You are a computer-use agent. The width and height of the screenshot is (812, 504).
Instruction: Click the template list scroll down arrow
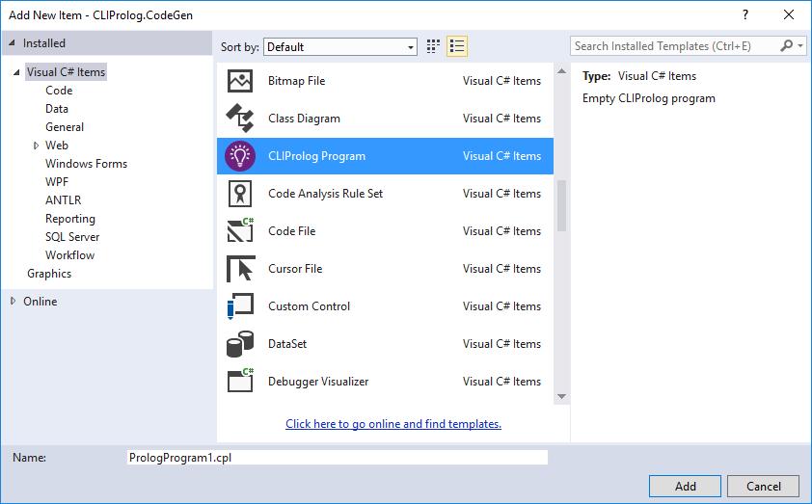[562, 396]
